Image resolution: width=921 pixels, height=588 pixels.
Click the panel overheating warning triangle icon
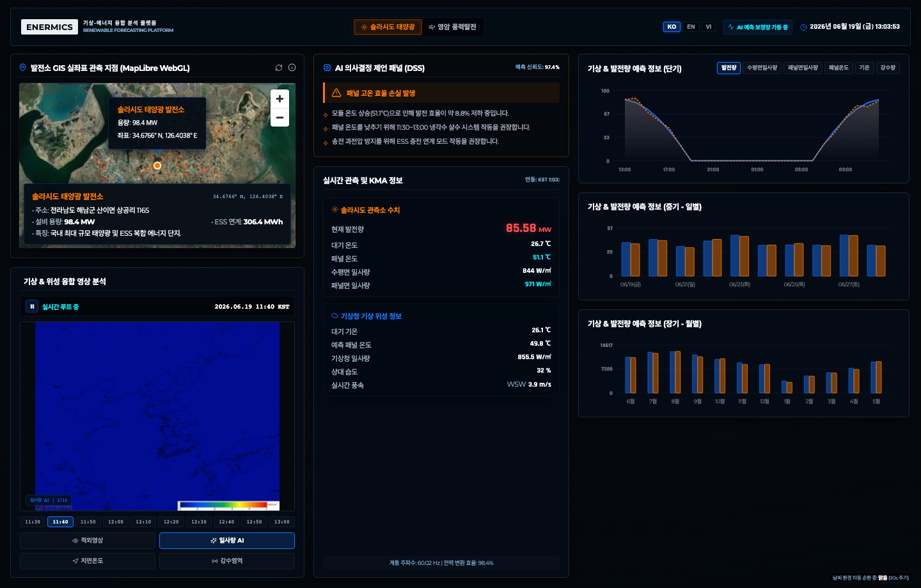tap(336, 93)
